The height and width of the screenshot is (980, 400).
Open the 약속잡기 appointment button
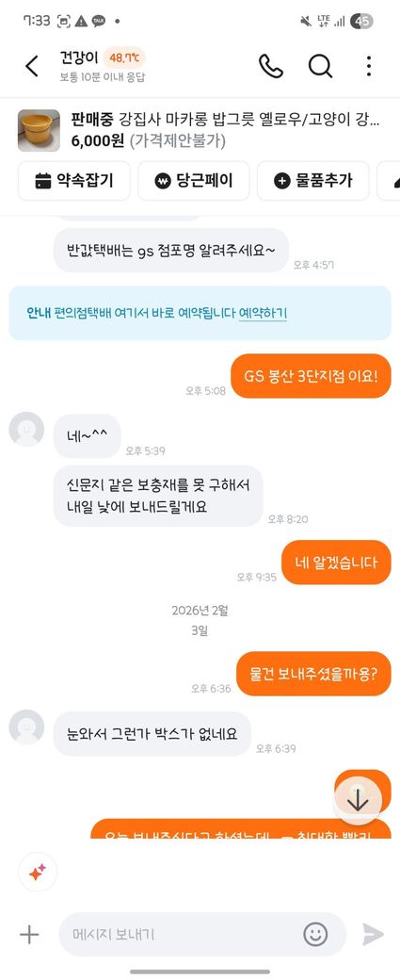coord(74,181)
